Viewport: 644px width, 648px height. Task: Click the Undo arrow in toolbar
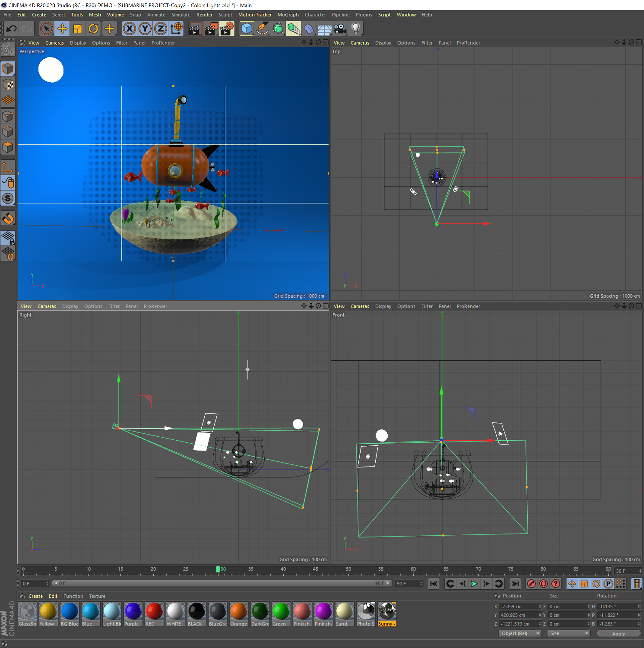[11, 29]
